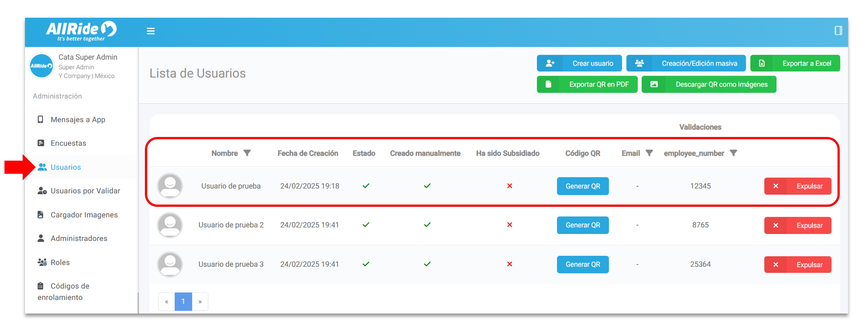Image resolution: width=868 pixels, height=332 pixels.
Task: Click the Usuarios people icon in sidebar
Action: pos(42,167)
